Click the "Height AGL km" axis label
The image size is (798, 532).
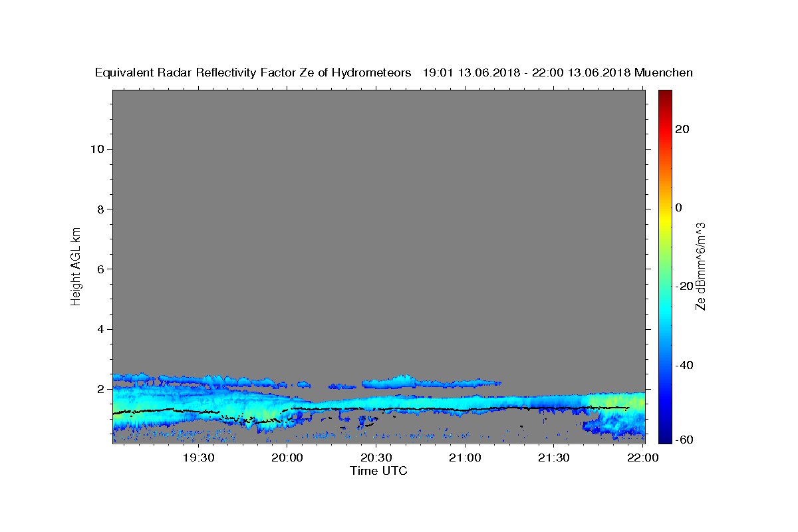tap(76, 265)
